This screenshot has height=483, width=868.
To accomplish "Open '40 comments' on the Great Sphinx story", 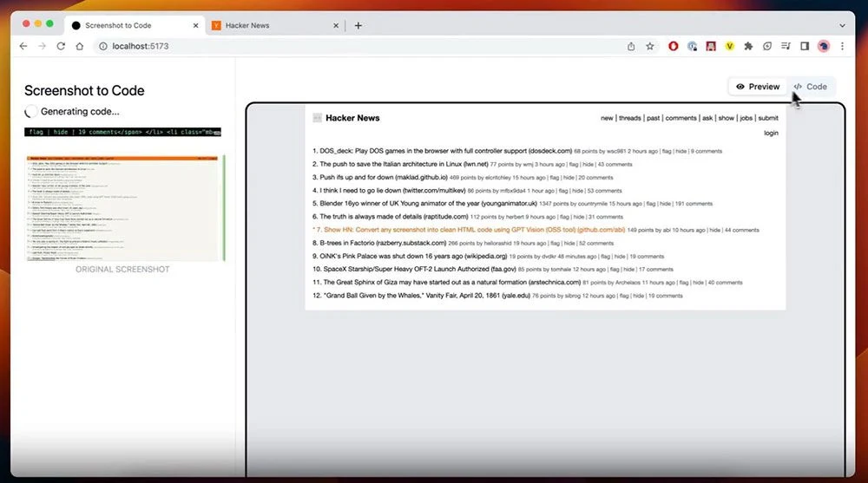I will [725, 283].
